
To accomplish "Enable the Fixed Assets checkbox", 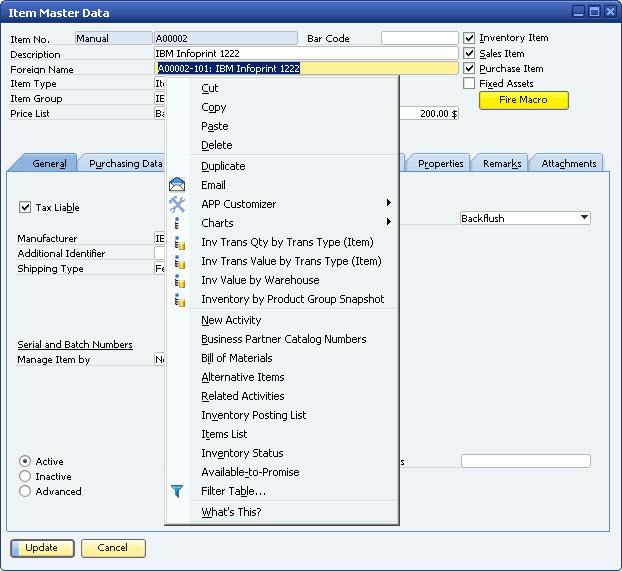I will coord(469,83).
